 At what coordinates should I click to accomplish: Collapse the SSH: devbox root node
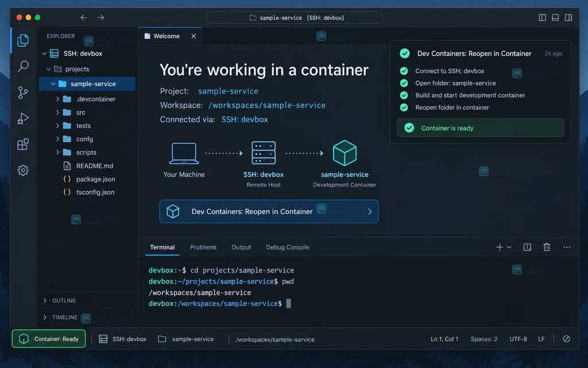[x=44, y=53]
